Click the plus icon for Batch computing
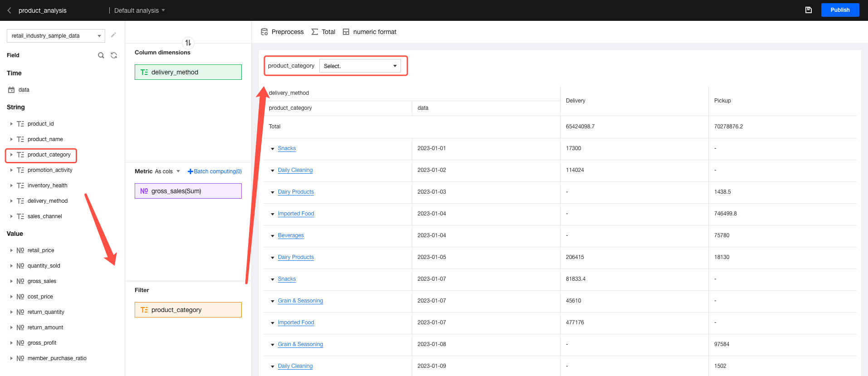 point(190,171)
